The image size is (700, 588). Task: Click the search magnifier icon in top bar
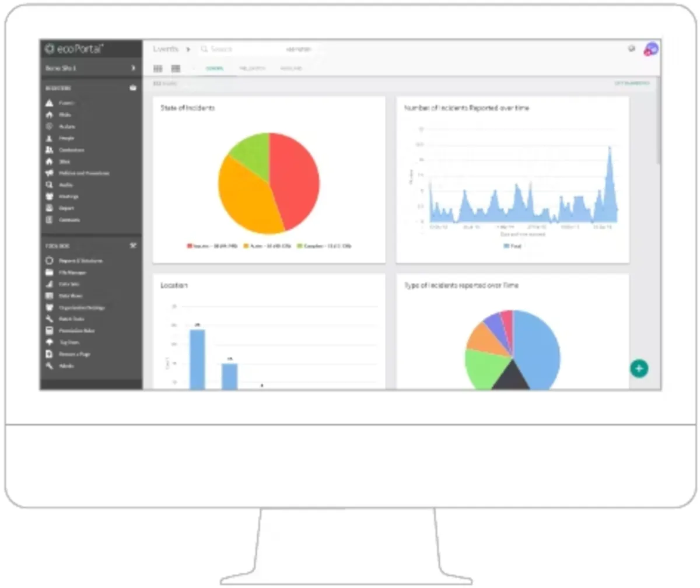pos(204,50)
